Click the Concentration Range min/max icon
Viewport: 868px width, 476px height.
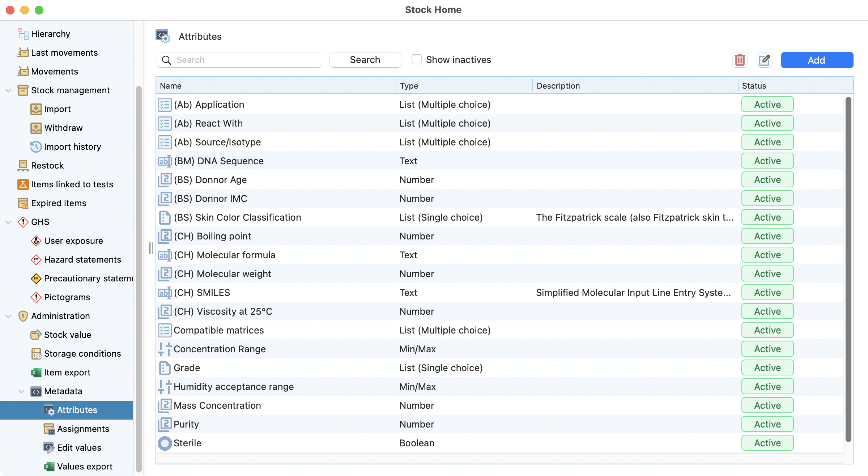tap(165, 349)
